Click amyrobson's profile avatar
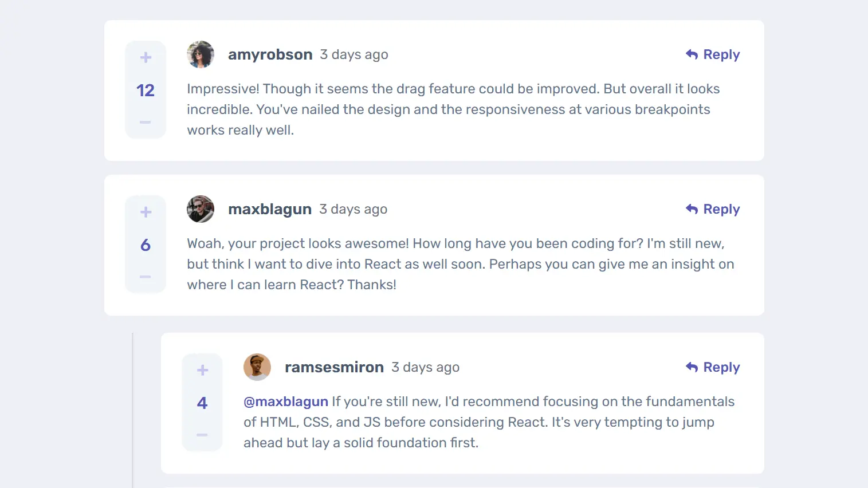Viewport: 868px width, 488px height. pyautogui.click(x=200, y=54)
